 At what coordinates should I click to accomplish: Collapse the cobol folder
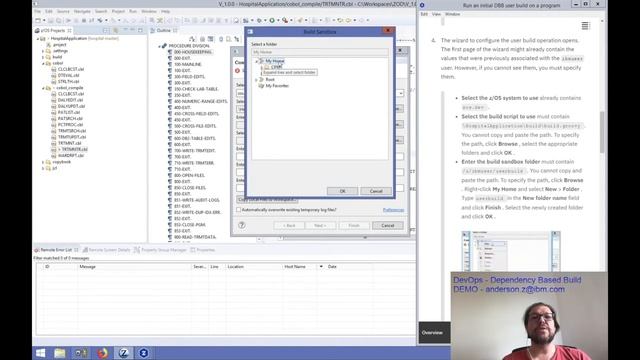coord(43,63)
